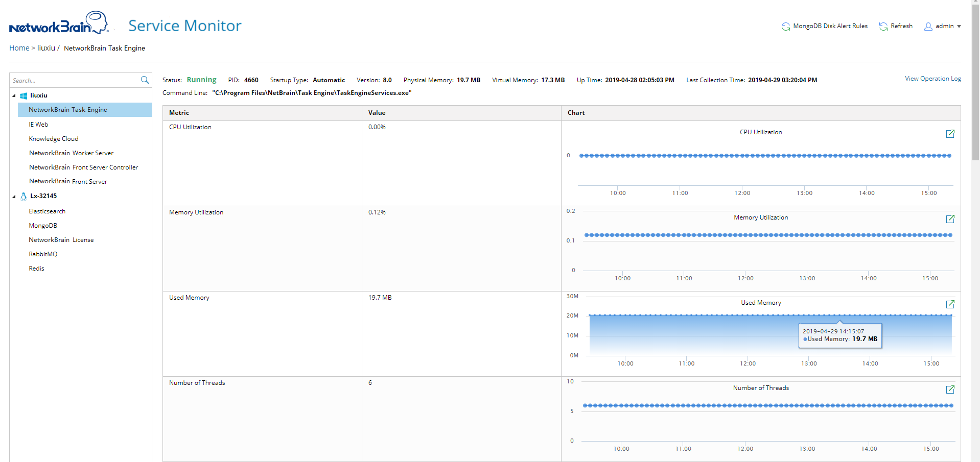Click the CPU Utilization metric cell
Image resolution: width=980 pixels, height=462 pixels.
[x=262, y=163]
